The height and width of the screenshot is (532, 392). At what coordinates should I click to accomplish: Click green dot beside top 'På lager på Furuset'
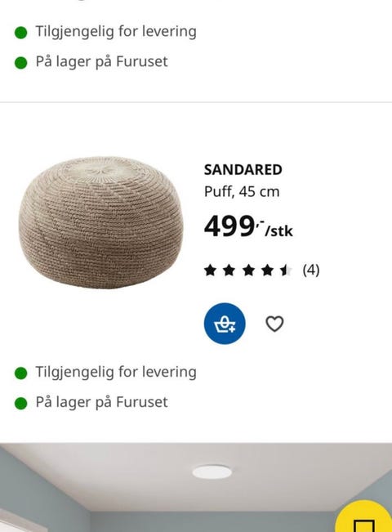21,63
